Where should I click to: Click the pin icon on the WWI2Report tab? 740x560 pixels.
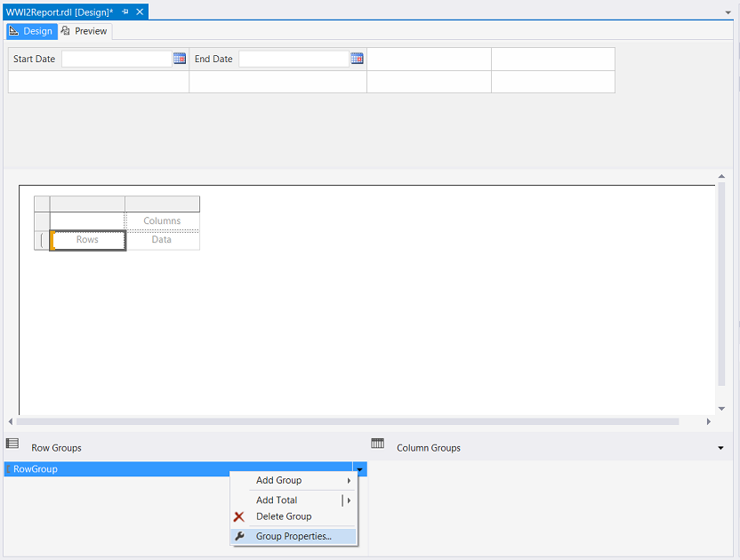click(x=125, y=12)
